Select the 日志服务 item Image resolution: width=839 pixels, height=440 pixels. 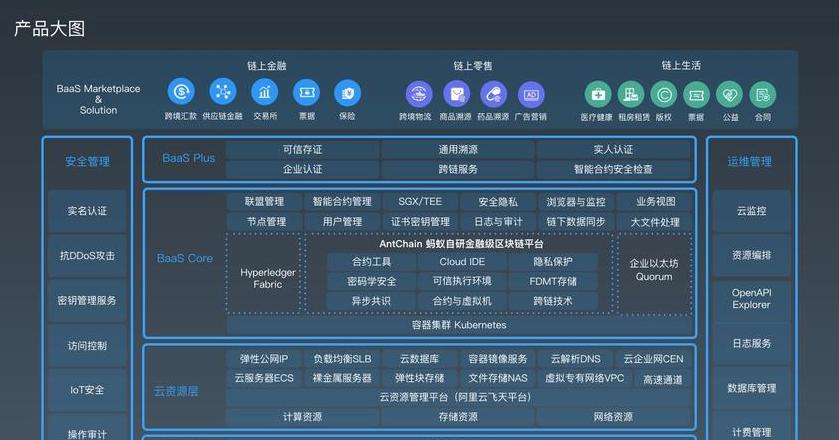(x=751, y=344)
